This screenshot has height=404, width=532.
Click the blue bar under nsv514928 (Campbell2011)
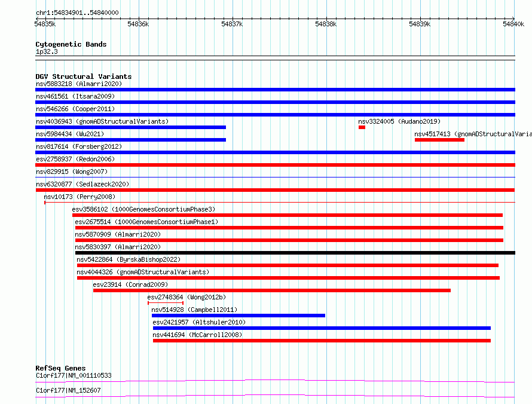click(x=239, y=316)
